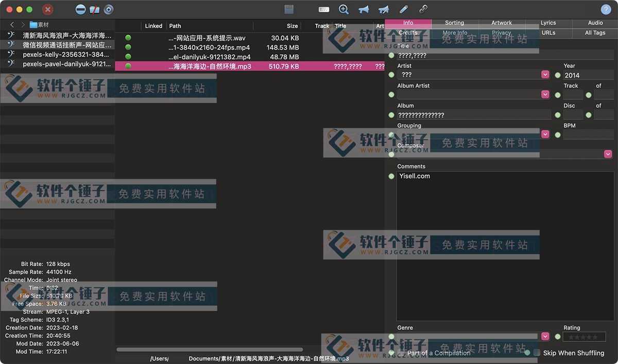Click the Year field showing 2014
The width and height of the screenshot is (618, 364).
tap(588, 75)
